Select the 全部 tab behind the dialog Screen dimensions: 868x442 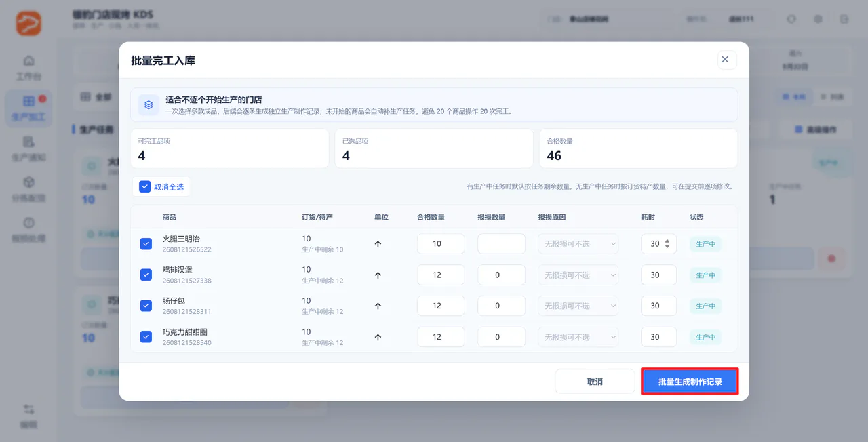click(96, 97)
